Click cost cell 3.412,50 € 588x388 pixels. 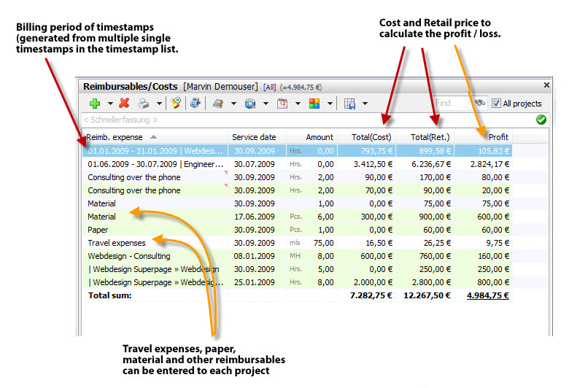click(x=373, y=164)
